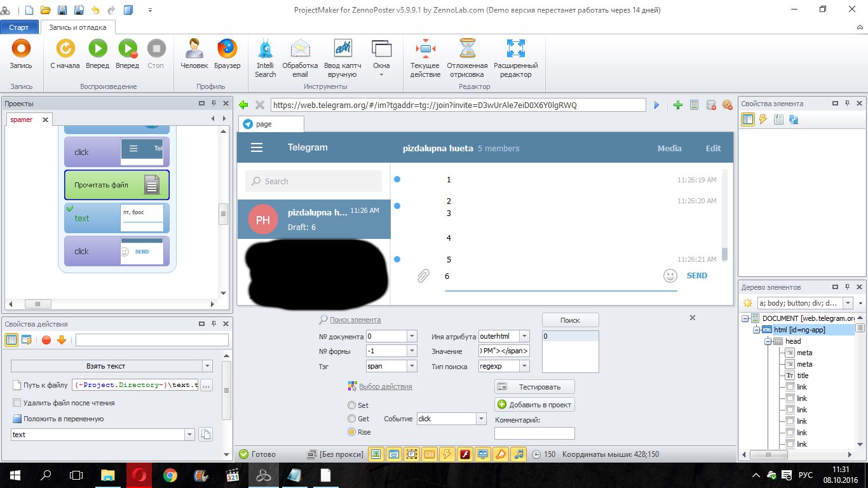This screenshot has width=868, height=488.
Task: Launch Intelli Search tool
Action: (266, 58)
